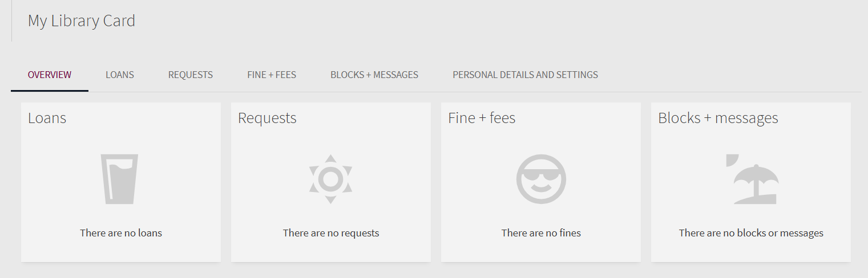Click the drinking glass icon in Loans

120,179
